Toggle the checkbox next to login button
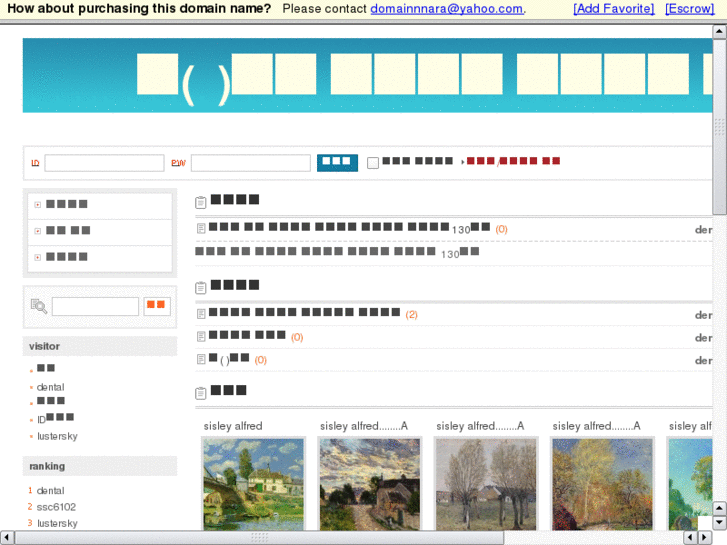Image resolution: width=727 pixels, height=545 pixels. [373, 163]
